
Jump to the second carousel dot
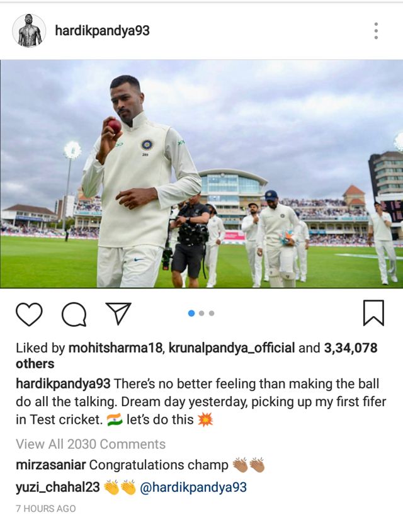201,313
